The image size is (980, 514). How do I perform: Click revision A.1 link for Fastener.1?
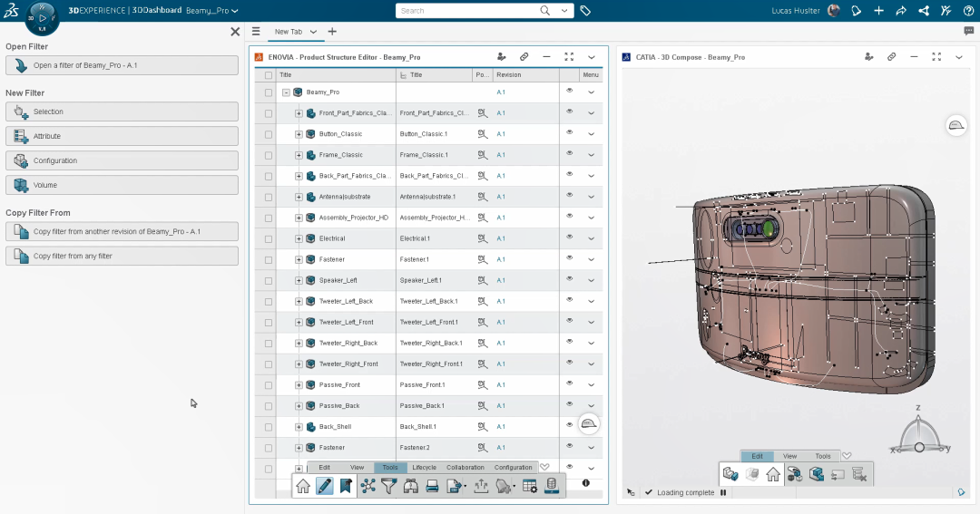click(501, 259)
